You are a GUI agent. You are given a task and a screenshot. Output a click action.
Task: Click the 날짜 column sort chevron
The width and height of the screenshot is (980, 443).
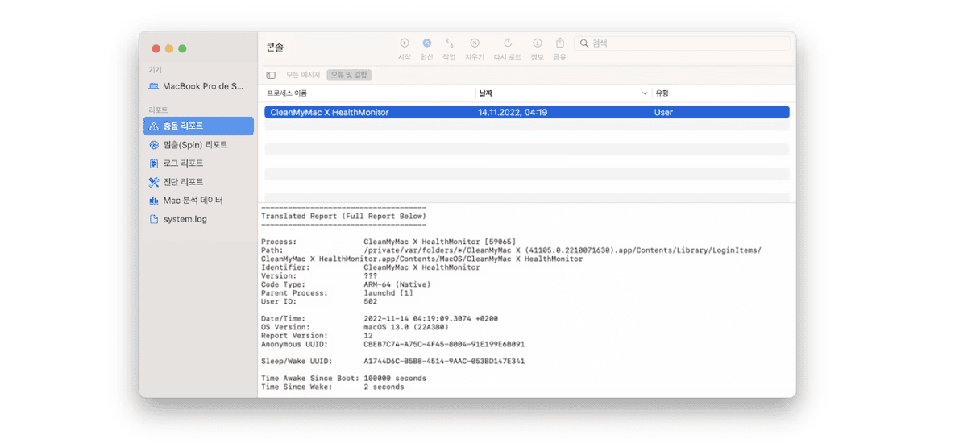[644, 93]
